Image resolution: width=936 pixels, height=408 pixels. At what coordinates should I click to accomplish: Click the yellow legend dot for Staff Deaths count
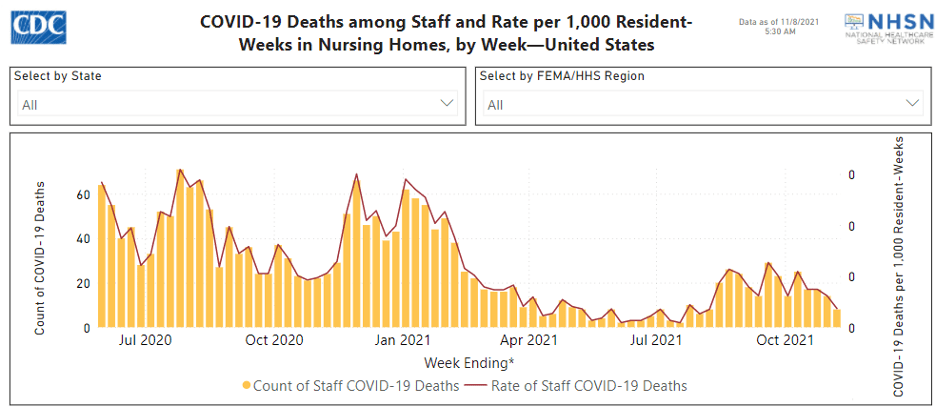click(246, 385)
